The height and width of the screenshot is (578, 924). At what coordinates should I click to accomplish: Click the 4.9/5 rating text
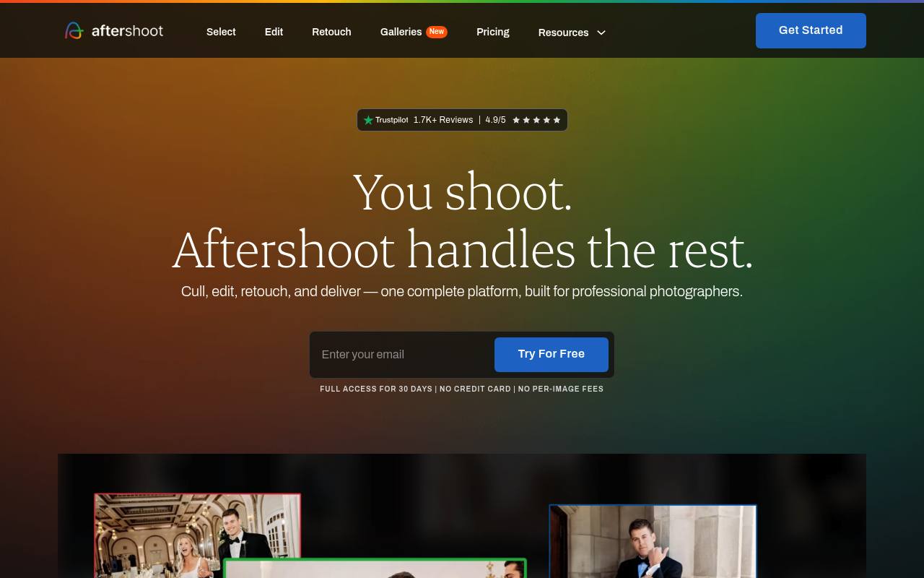coord(496,120)
